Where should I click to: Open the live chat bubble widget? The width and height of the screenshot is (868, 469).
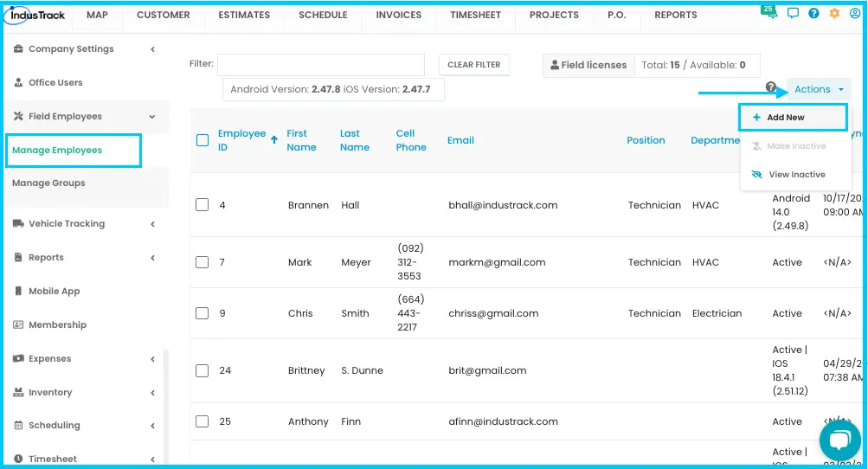[x=839, y=440]
